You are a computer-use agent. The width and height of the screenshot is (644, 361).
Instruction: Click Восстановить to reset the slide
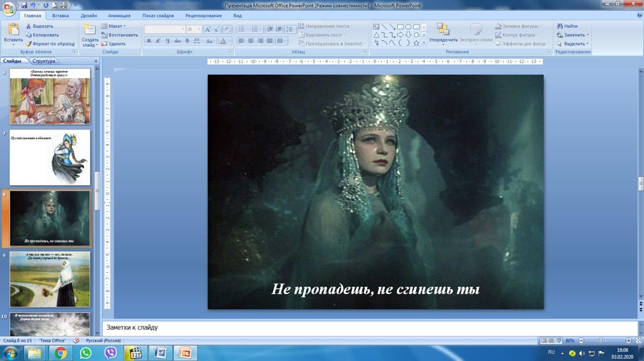120,35
